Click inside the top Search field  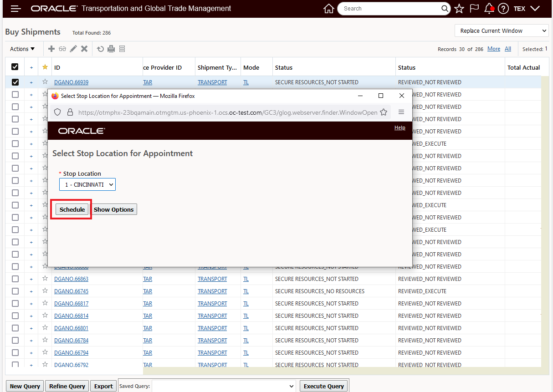pos(390,9)
